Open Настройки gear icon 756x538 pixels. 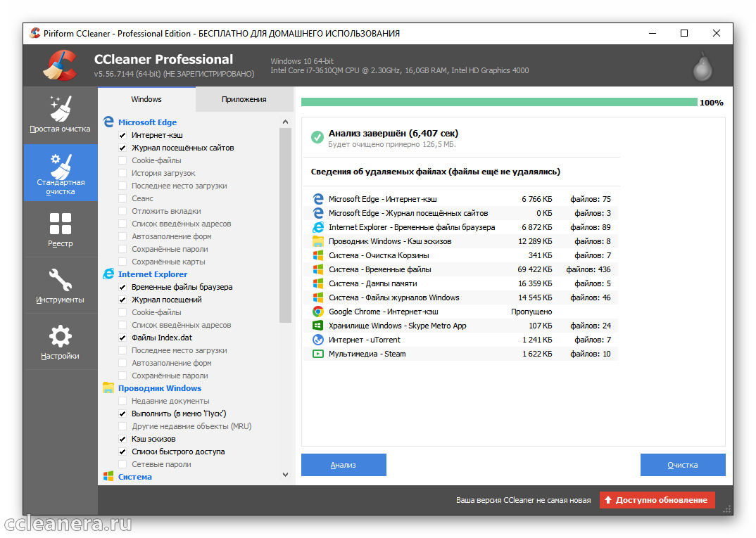[x=61, y=337]
